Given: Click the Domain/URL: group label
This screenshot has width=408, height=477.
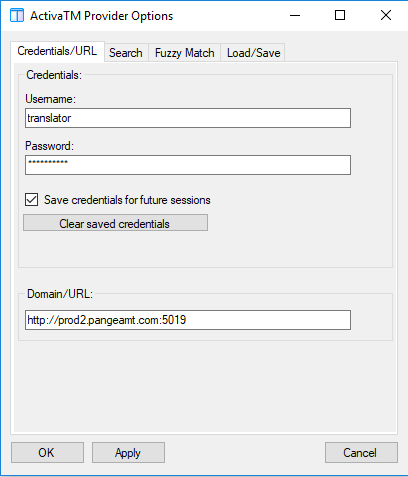Looking at the screenshot, I should 60,294.
